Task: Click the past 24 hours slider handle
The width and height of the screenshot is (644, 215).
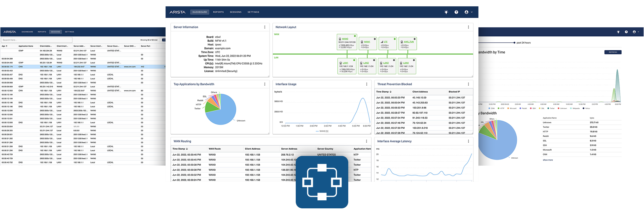Action: [514, 43]
